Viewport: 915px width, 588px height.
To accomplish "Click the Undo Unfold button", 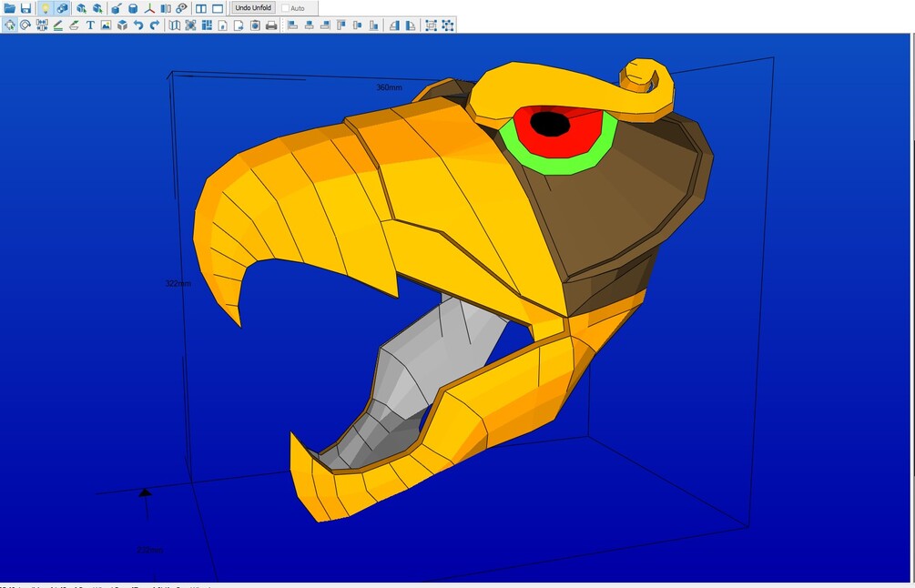I will coord(253,7).
